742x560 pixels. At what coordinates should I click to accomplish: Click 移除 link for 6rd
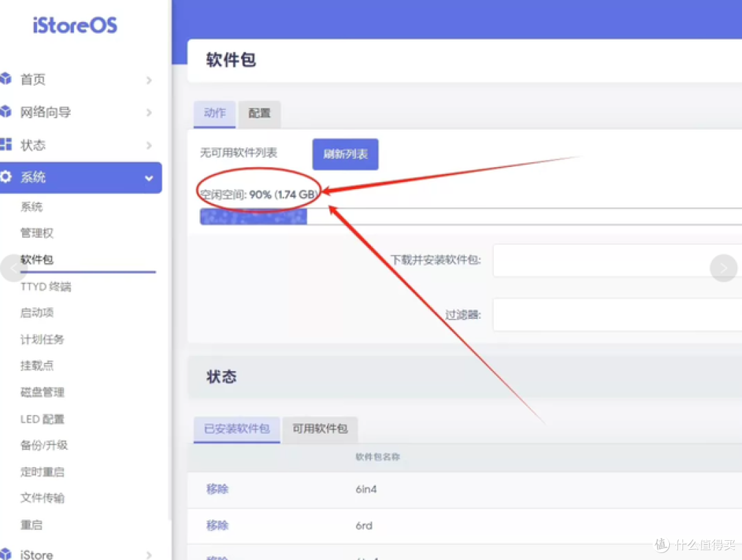coord(217,526)
